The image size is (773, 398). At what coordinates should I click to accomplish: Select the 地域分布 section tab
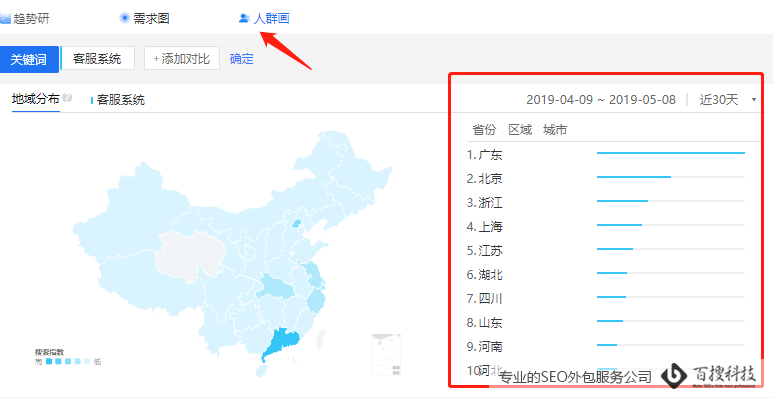(35, 99)
